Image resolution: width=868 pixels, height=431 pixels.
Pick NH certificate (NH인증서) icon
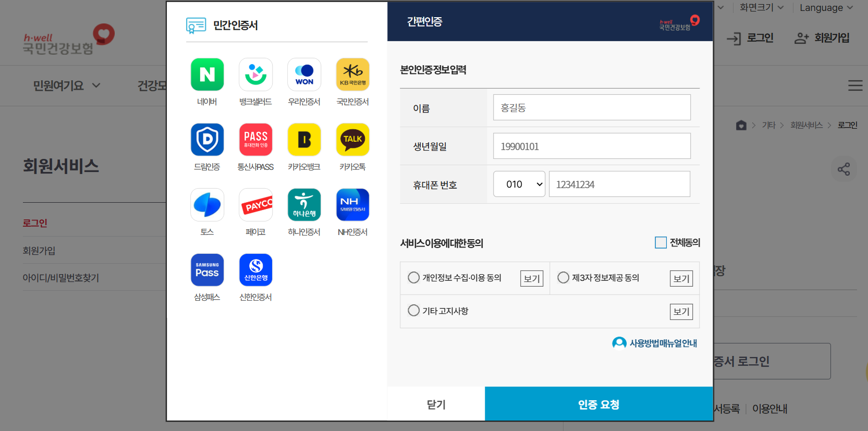[x=352, y=205]
